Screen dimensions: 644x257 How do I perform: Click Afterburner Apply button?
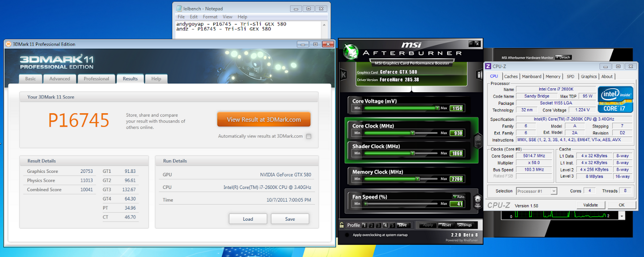[428, 225]
